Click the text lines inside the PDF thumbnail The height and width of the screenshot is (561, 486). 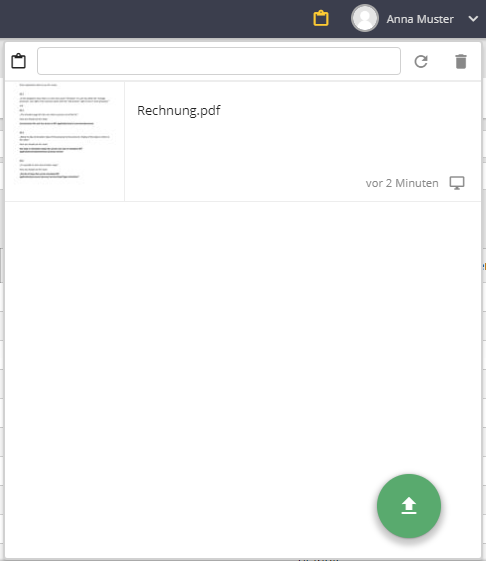coord(64,132)
